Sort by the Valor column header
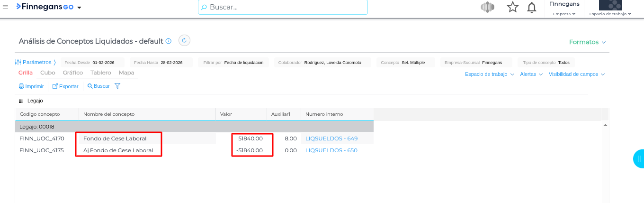This screenshot has height=203, width=644. coord(225,114)
